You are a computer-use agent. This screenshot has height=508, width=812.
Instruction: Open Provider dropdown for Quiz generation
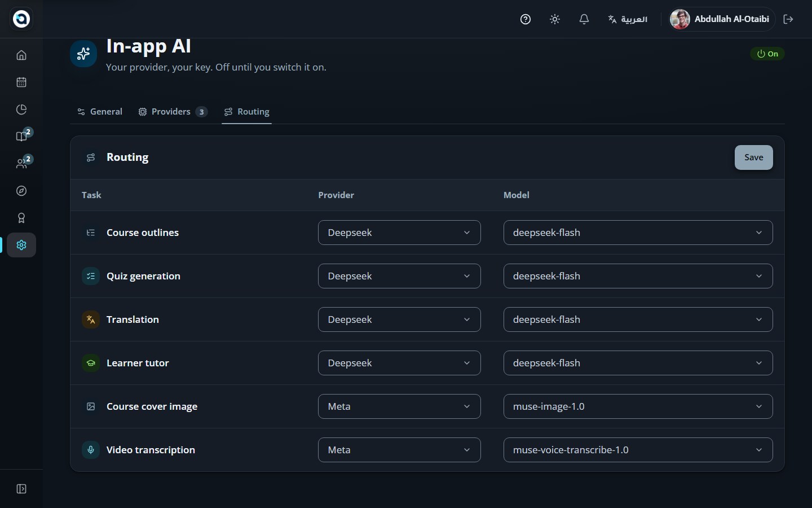click(x=399, y=276)
